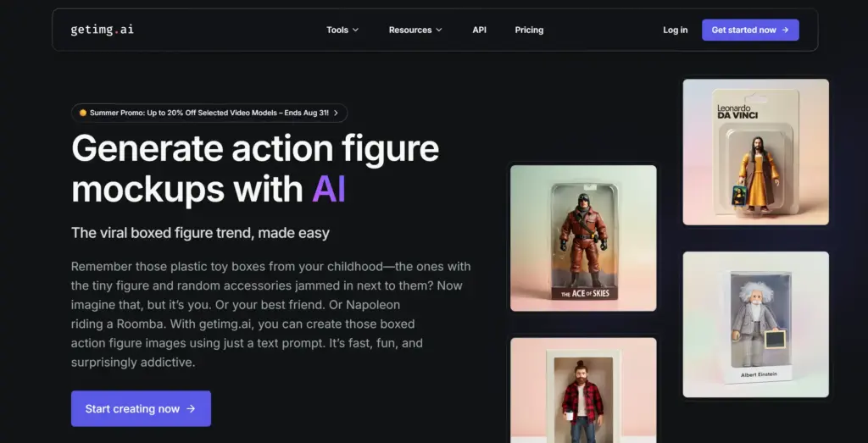
Task: Click the heading "Generate action figure mockups with AI"
Action: [255, 169]
